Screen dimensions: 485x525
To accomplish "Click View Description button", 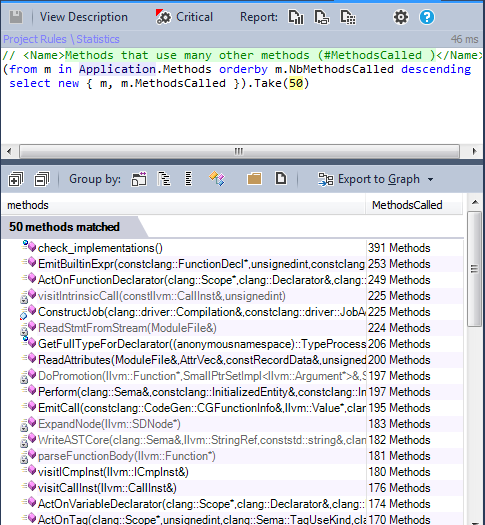I will [x=84, y=17].
